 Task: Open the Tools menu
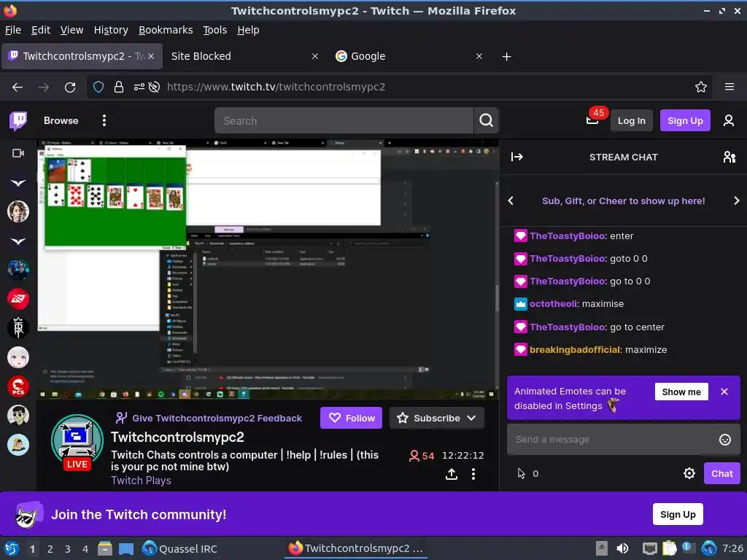point(214,30)
